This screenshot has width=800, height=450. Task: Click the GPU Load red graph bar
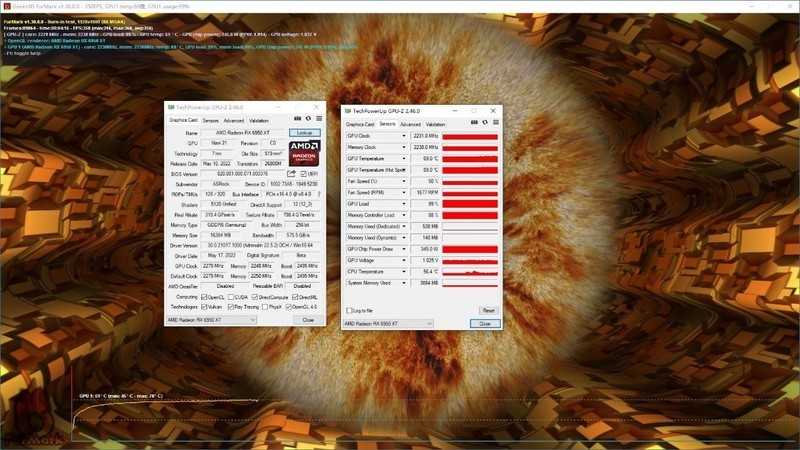[470, 204]
